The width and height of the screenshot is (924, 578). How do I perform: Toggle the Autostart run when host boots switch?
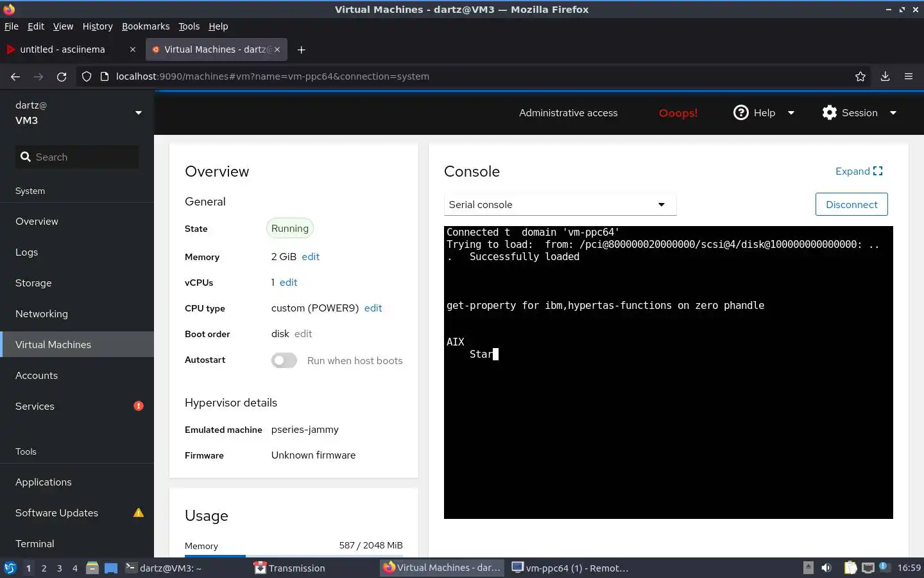(284, 360)
